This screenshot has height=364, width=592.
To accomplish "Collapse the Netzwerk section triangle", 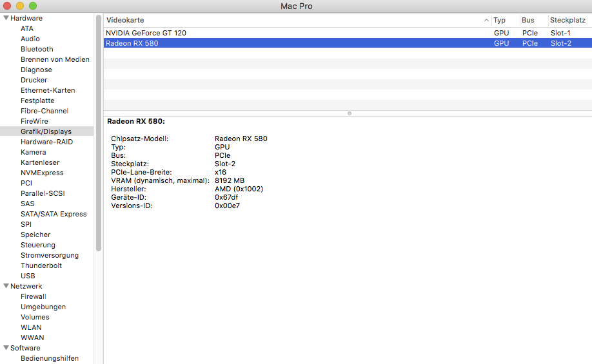I will coord(6,286).
